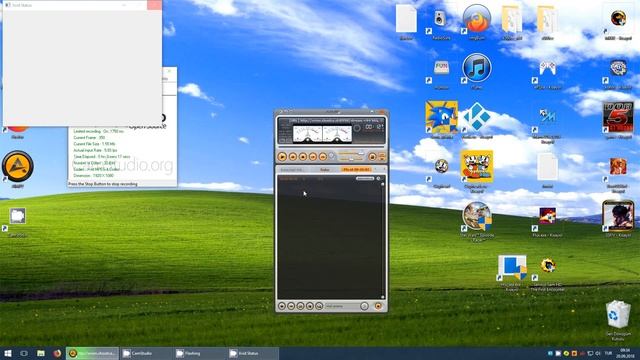The image size is (640, 360).
Task: Adjust the AIMP volume slider
Action: point(351,153)
